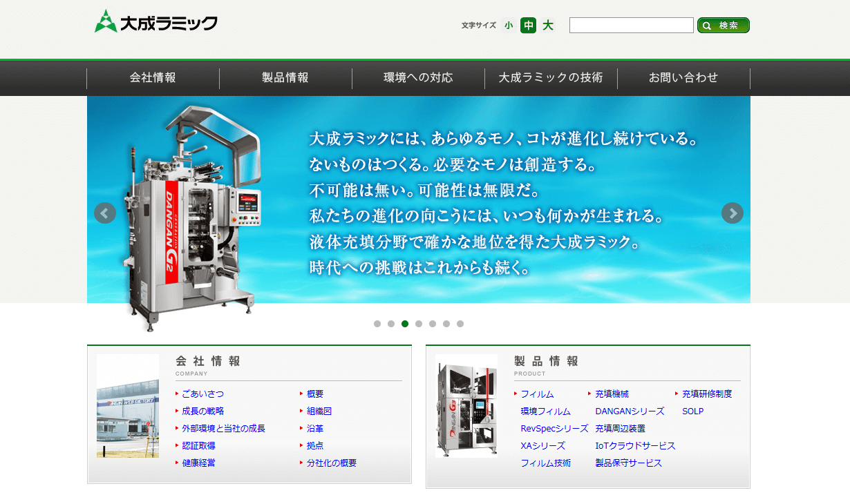The height and width of the screenshot is (504, 850).
Task: Jump to seventh slide dot
Action: point(460,324)
